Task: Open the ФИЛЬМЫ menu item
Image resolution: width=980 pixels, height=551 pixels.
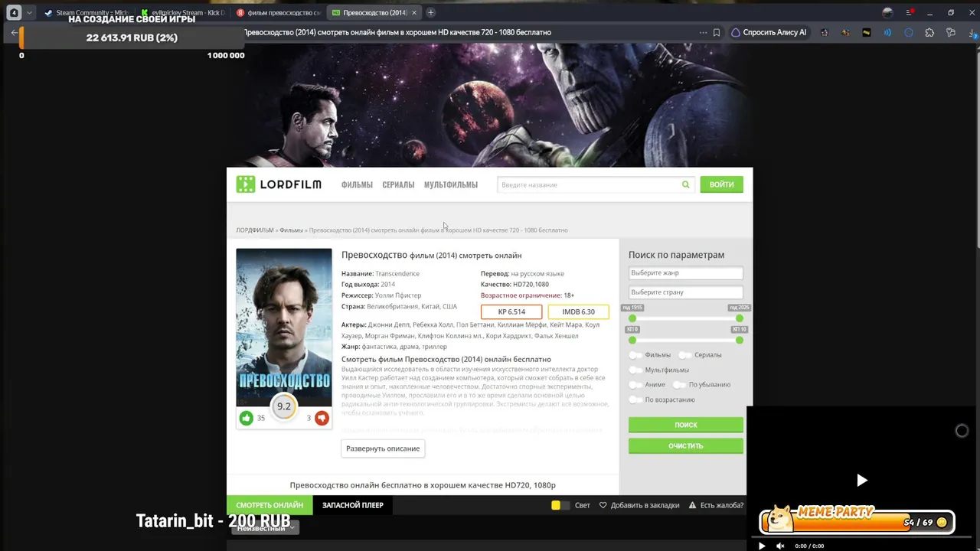Action: point(357,184)
